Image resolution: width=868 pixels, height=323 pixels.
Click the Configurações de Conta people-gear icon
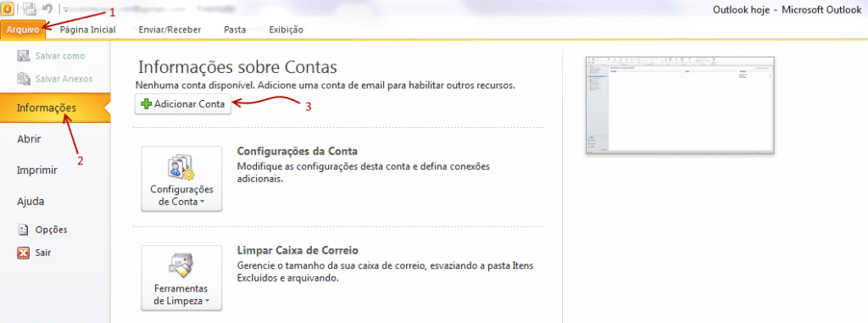tap(181, 167)
